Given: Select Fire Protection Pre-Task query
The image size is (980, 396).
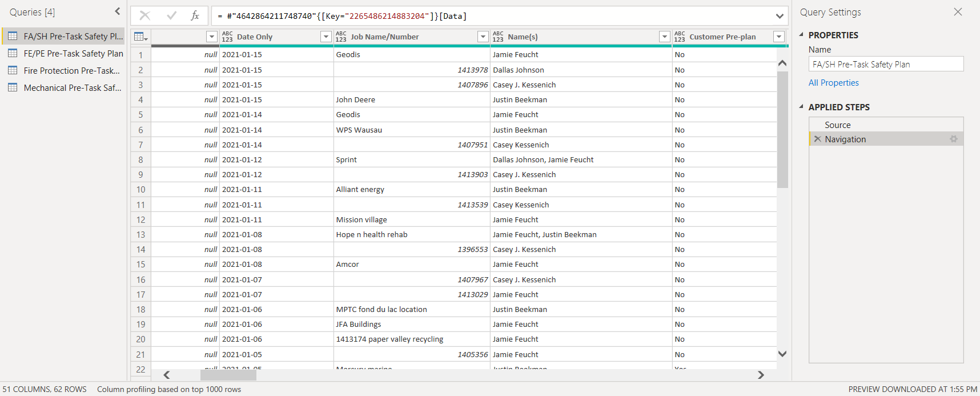Looking at the screenshot, I should [64, 70].
